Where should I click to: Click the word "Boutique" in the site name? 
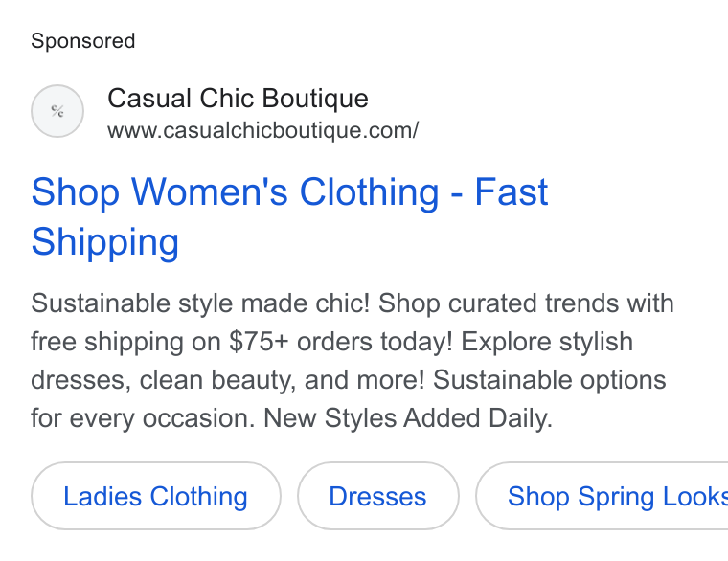tap(315, 99)
